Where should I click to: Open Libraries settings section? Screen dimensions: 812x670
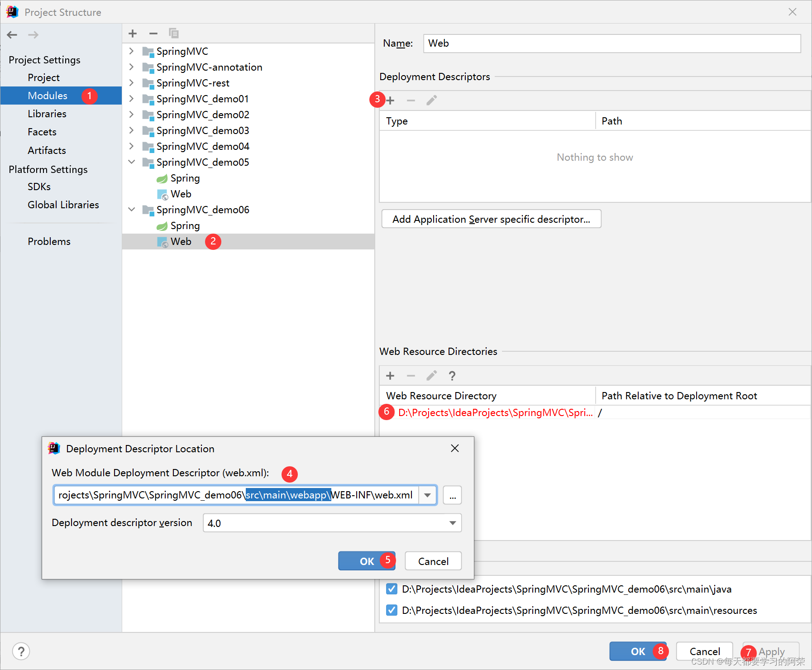tap(47, 114)
